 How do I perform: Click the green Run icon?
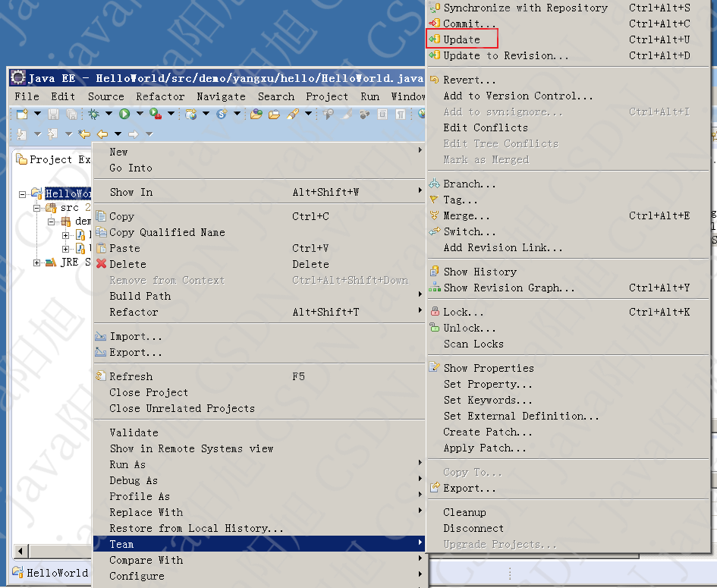123,114
